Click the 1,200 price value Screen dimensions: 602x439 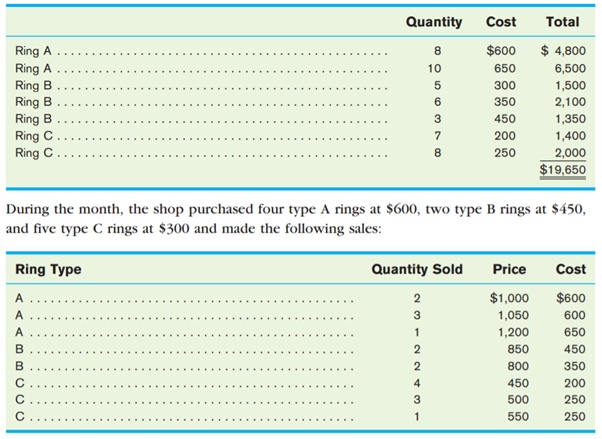(513, 331)
